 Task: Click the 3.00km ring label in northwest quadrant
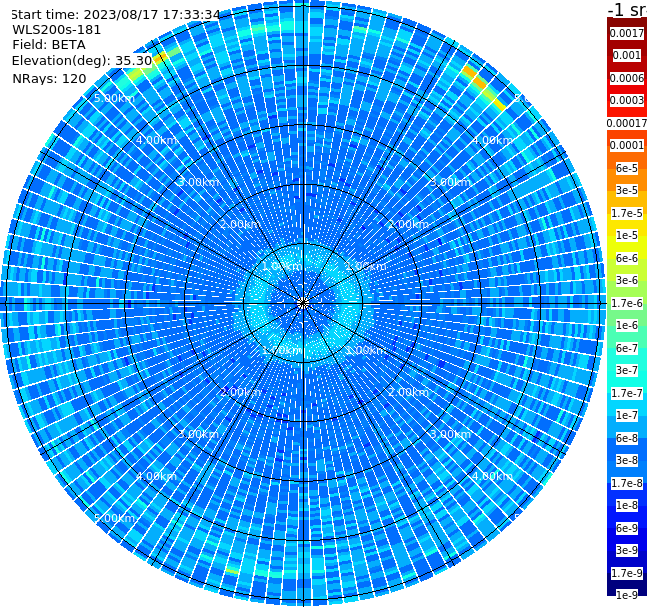198,182
